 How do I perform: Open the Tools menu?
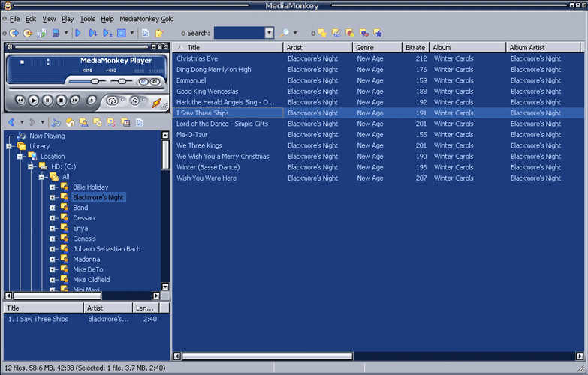click(87, 19)
